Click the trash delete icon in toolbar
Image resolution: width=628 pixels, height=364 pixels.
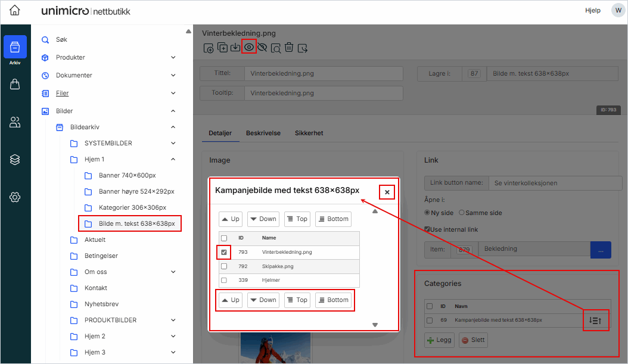[x=288, y=48]
